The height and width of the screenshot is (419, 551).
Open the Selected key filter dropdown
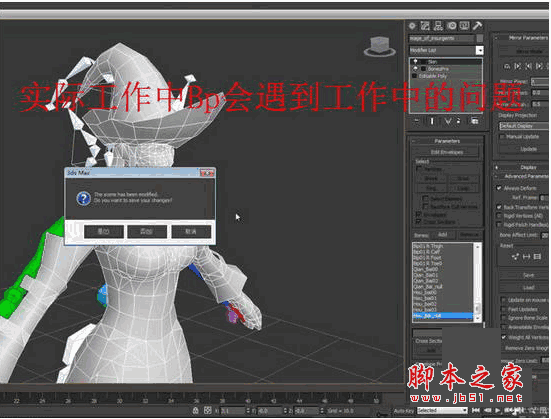click(x=442, y=410)
